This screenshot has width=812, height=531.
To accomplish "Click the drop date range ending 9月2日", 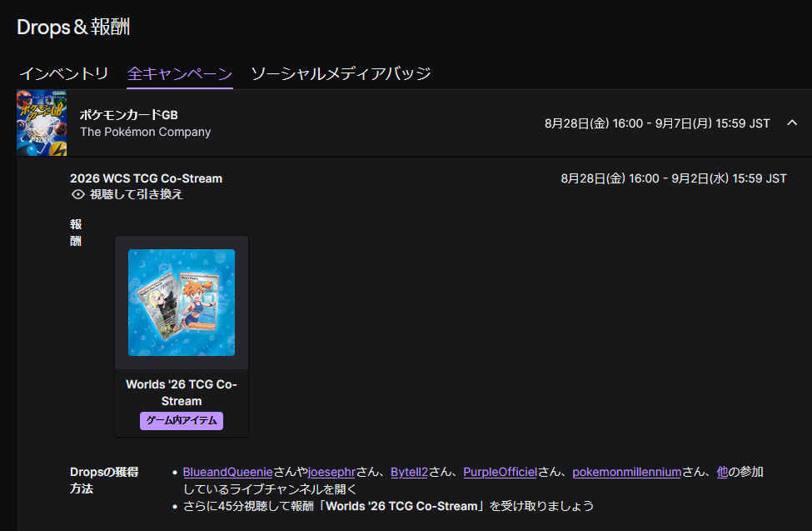I will (674, 178).
